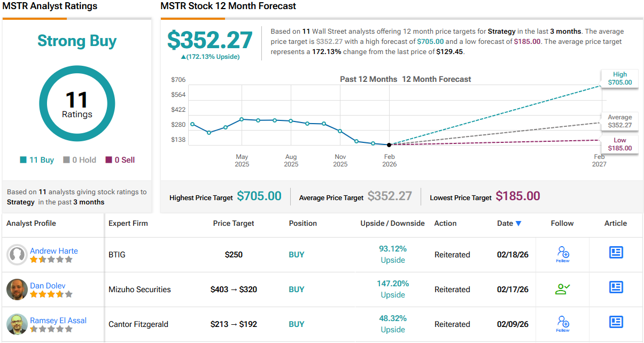Open Andrew Harte analyst profile link
The width and height of the screenshot is (644, 343).
[53, 250]
